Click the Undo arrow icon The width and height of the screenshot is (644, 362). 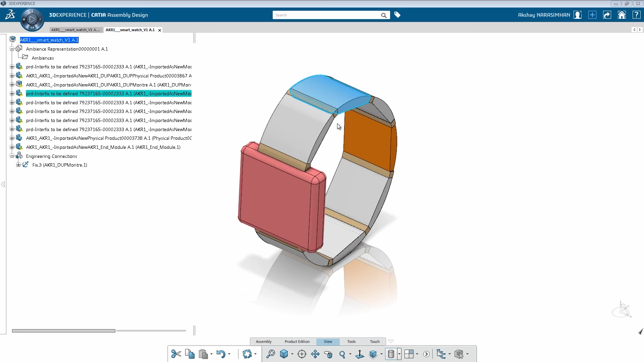coord(221,354)
